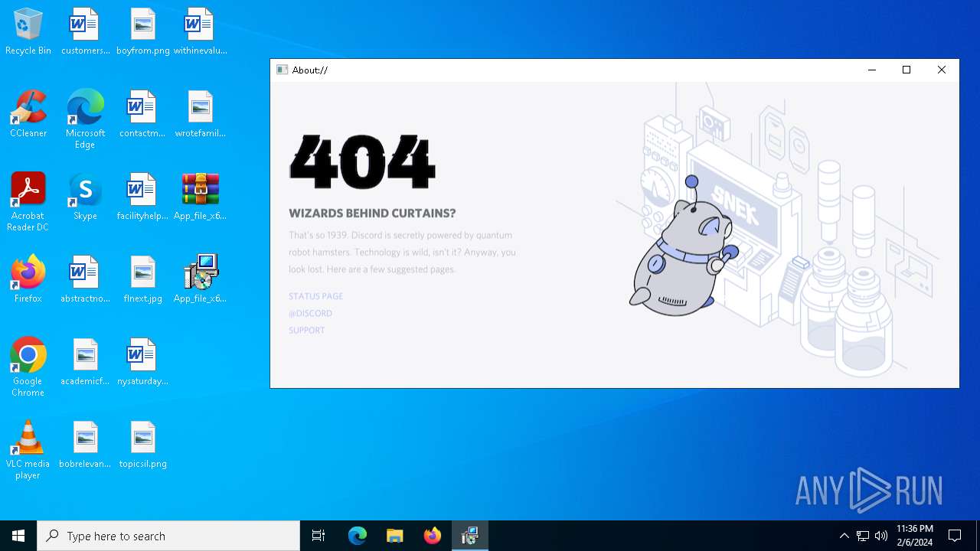Open the Windows Start menu
The height and width of the screenshot is (551, 980).
coord(18,536)
